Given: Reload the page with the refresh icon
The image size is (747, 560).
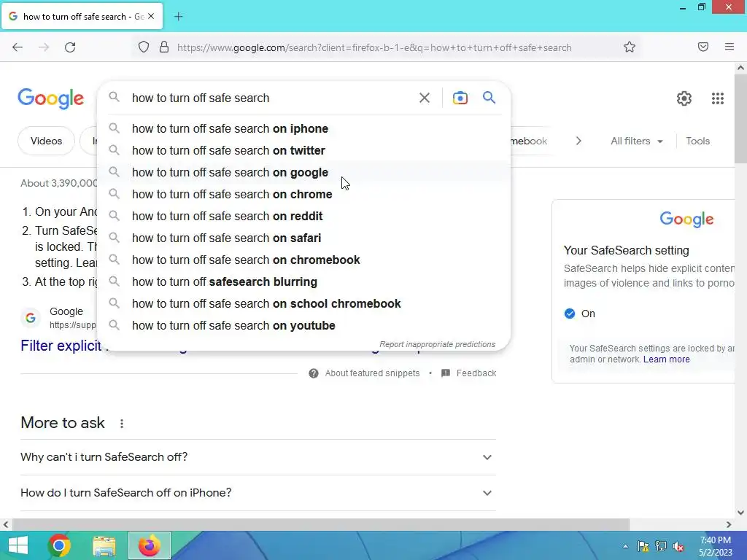Looking at the screenshot, I should (x=70, y=47).
